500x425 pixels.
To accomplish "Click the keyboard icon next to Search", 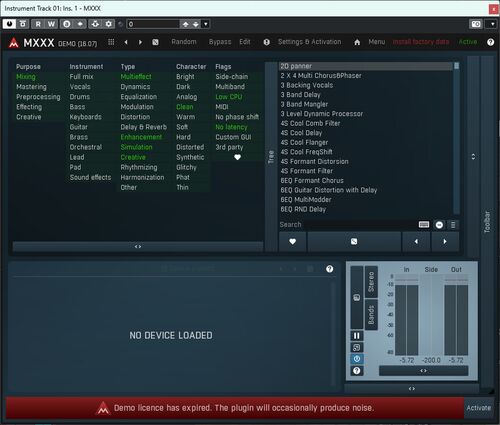I will [x=424, y=225].
